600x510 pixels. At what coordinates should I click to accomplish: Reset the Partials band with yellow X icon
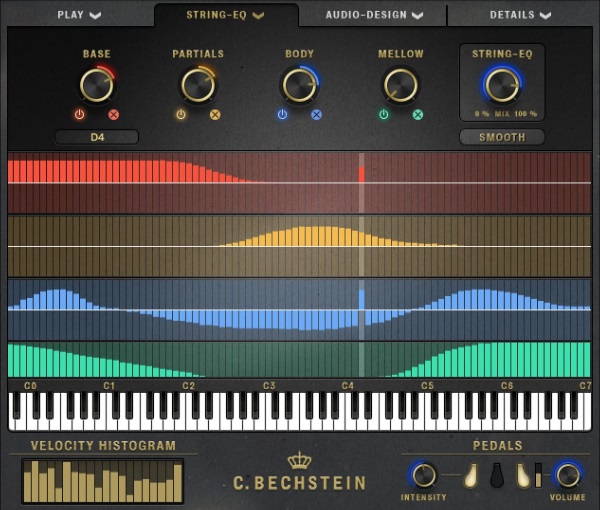click(215, 114)
